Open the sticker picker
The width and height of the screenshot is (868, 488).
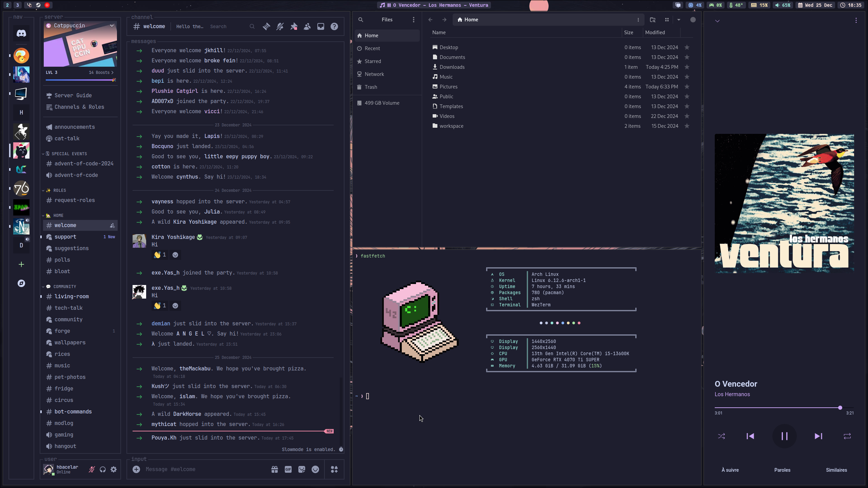[x=302, y=469]
